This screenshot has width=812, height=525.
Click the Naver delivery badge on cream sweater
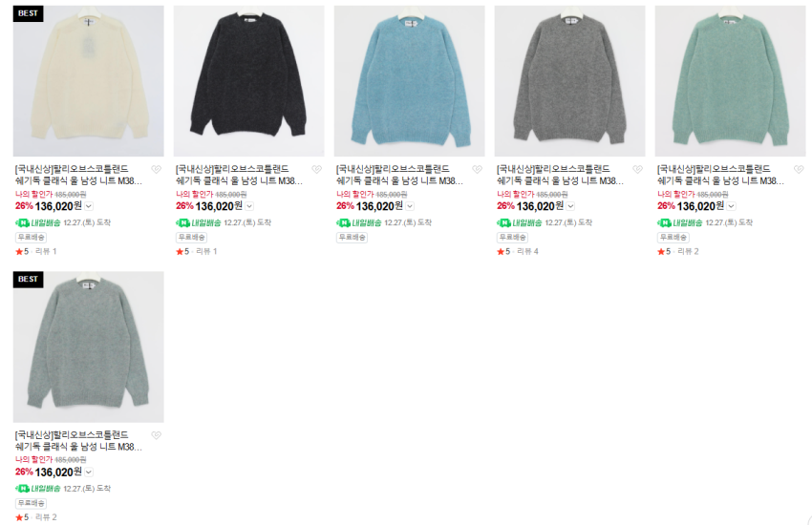pos(38,223)
